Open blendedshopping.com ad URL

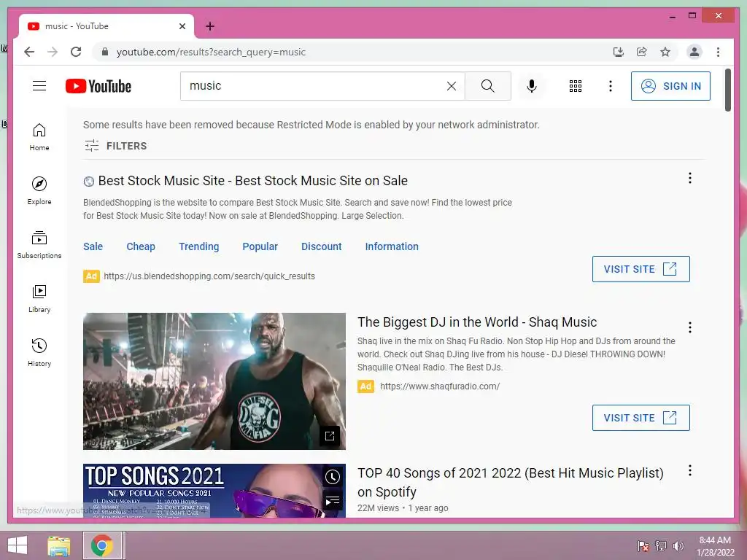(x=209, y=276)
